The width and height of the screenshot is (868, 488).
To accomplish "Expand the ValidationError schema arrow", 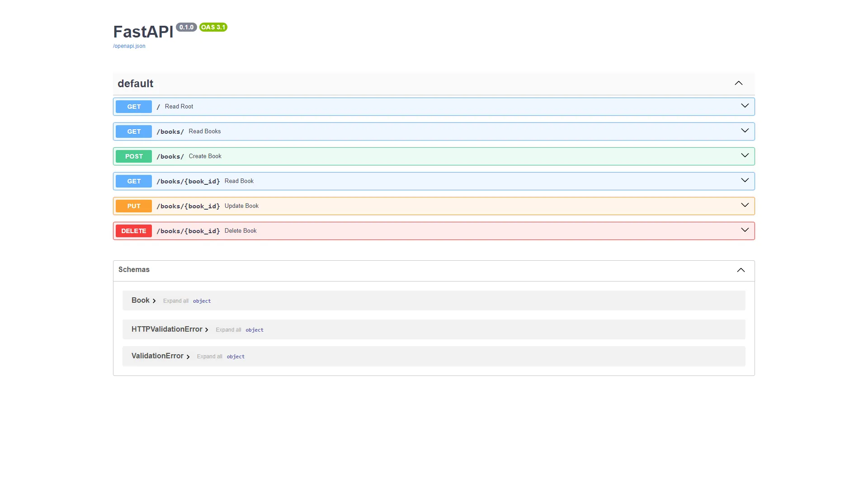I will pyautogui.click(x=188, y=357).
